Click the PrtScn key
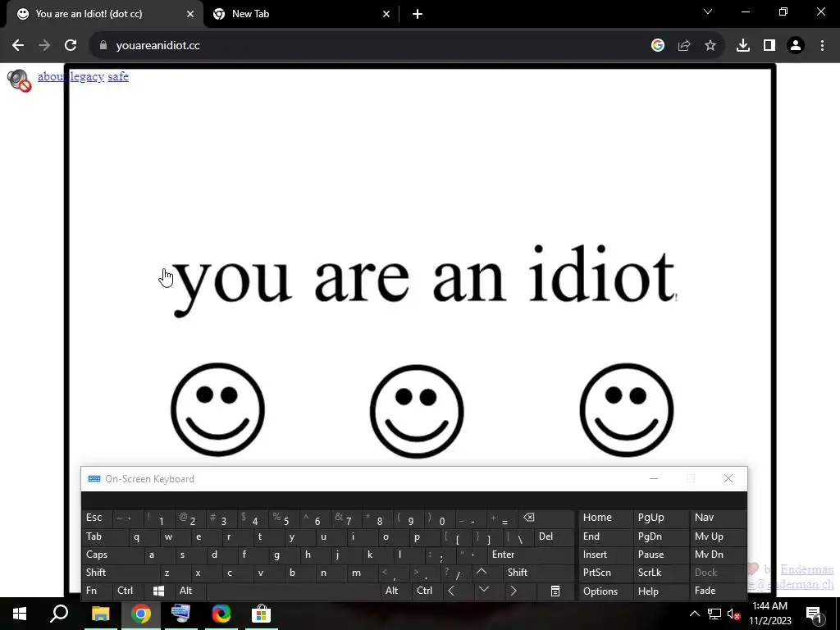The height and width of the screenshot is (630, 840). 605,572
